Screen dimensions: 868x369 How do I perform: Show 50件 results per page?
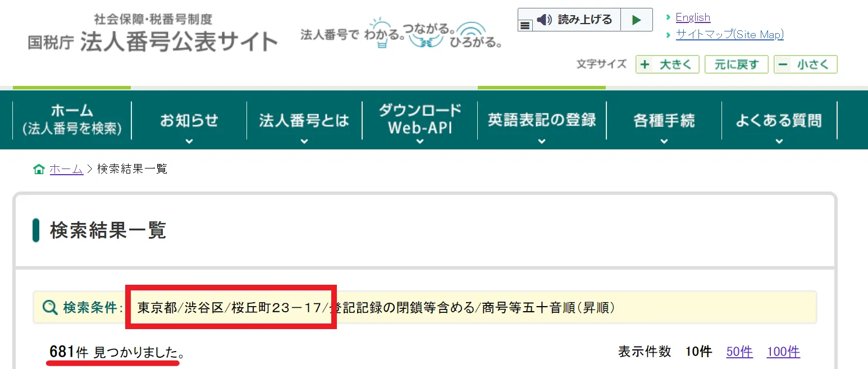click(x=739, y=352)
